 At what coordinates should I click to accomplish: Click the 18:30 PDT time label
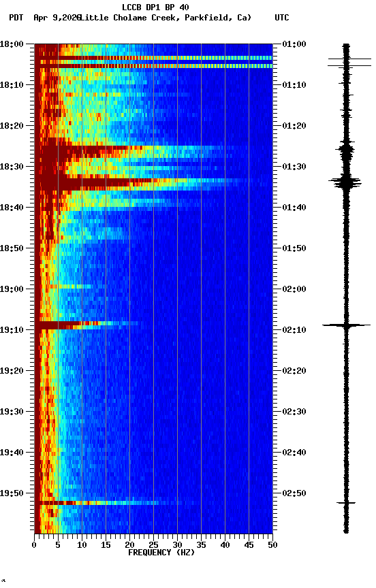coord(12,167)
